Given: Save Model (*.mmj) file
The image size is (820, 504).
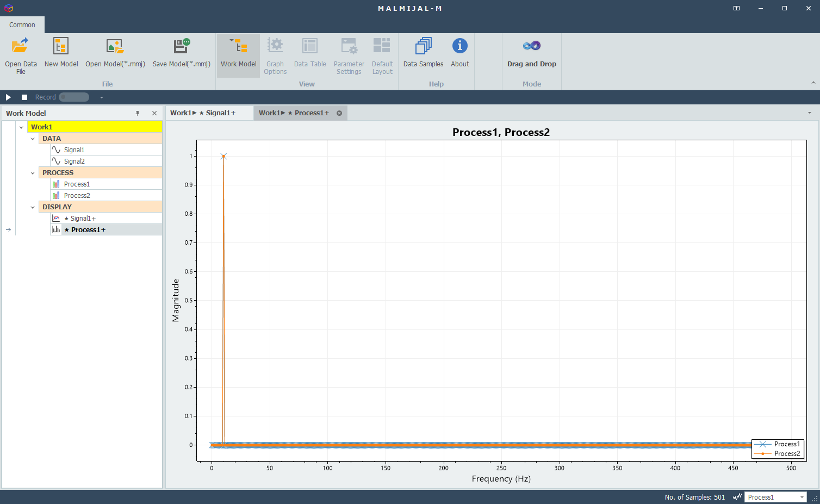Looking at the screenshot, I should (181, 55).
